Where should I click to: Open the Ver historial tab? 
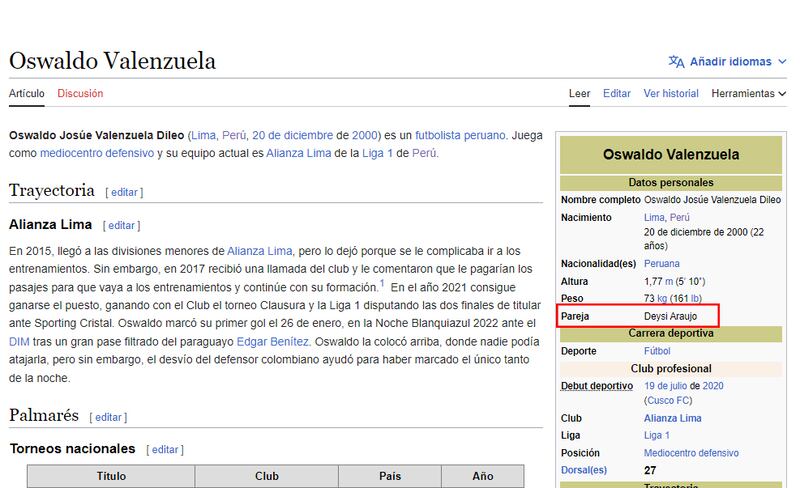point(671,93)
